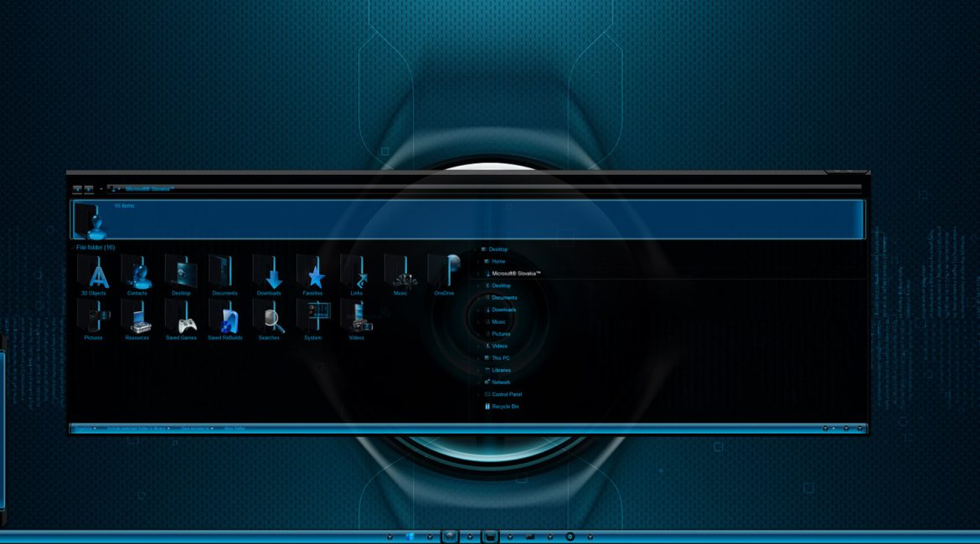Open the Searches folder icon
This screenshot has height=544, width=980.
(x=269, y=318)
